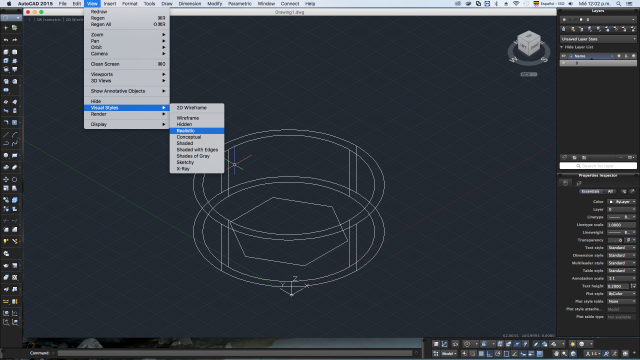This screenshot has width=640, height=360.
Task: Click the quick select icon in Properties Inspector
Action: click(632, 191)
